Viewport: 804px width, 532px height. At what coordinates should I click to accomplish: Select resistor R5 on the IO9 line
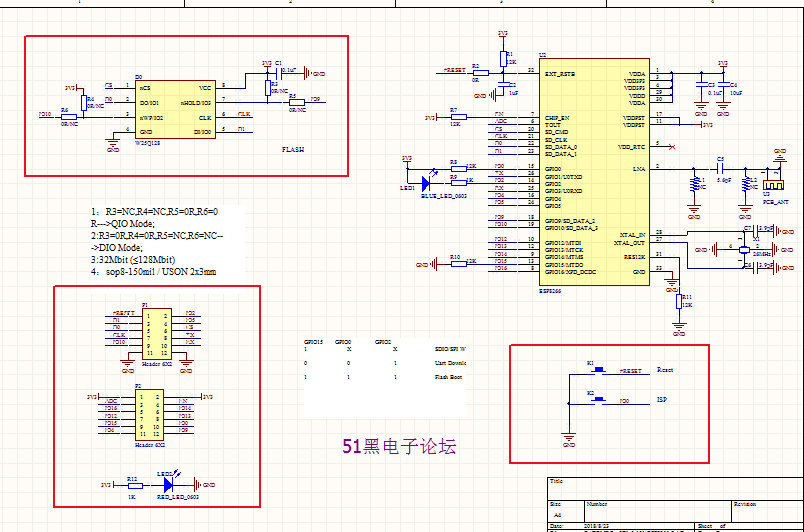point(297,103)
